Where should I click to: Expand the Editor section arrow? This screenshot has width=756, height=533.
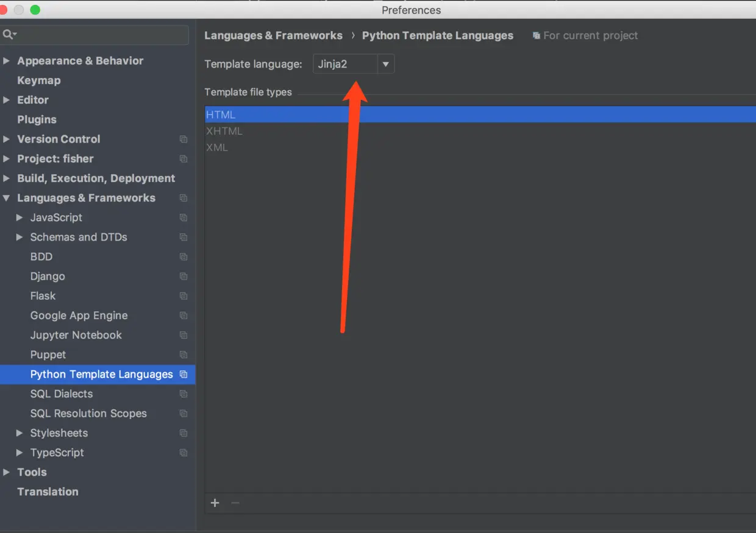[6, 100]
